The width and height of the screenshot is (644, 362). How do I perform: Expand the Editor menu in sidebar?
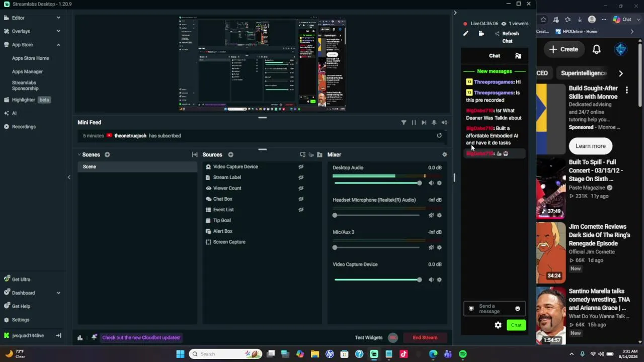pyautogui.click(x=58, y=18)
